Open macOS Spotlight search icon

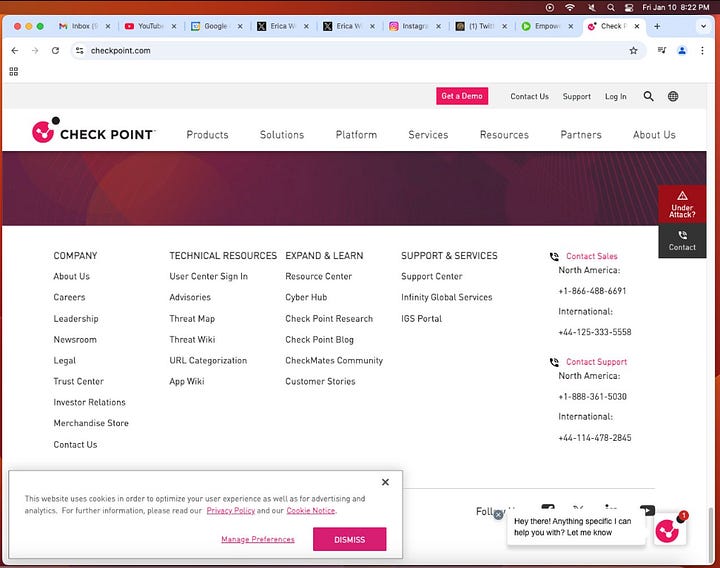(x=610, y=7)
